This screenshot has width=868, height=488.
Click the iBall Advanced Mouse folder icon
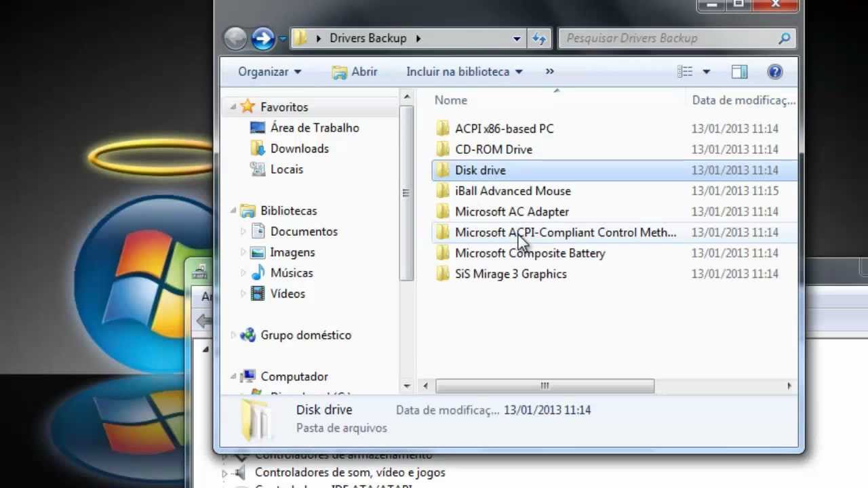(x=443, y=191)
